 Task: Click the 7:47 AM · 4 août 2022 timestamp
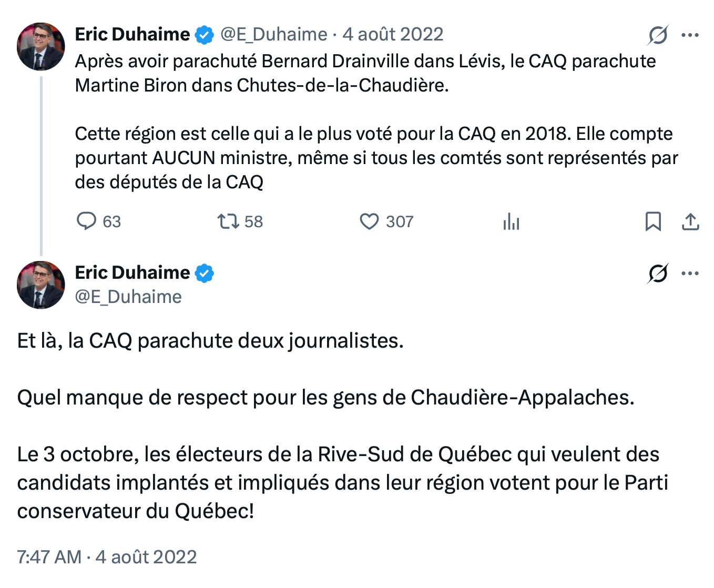(x=107, y=556)
